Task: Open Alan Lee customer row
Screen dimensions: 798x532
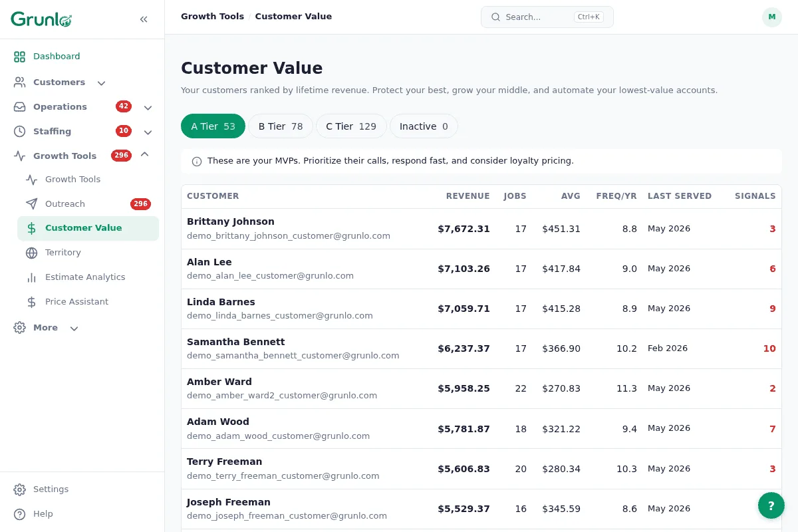Action: pyautogui.click(x=481, y=269)
